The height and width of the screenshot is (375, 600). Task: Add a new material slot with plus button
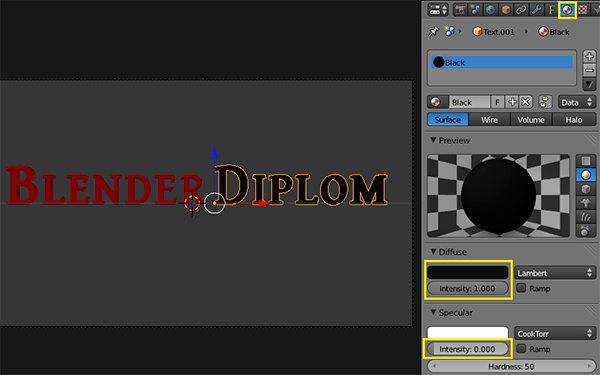589,56
